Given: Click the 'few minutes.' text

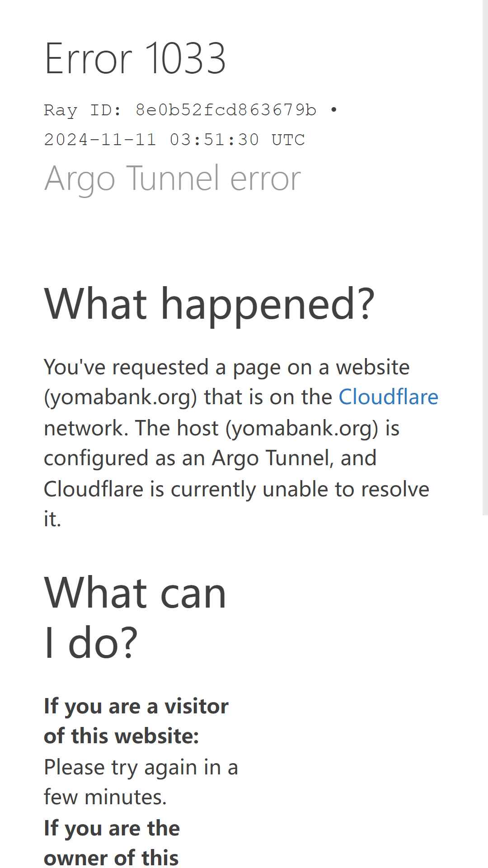Looking at the screenshot, I should click(105, 797).
